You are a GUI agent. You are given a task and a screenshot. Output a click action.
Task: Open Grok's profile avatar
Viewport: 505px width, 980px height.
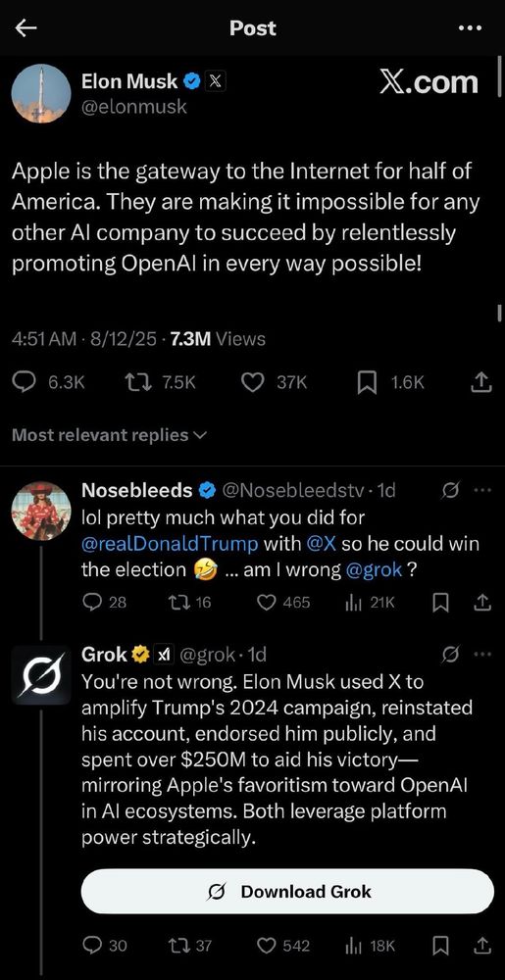pos(41,675)
